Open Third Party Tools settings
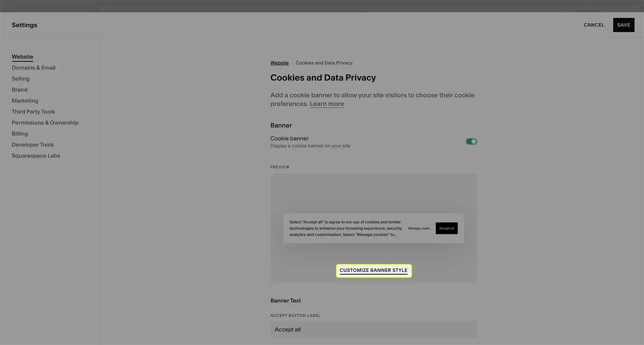Image resolution: width=644 pixels, height=345 pixels. 33,112
